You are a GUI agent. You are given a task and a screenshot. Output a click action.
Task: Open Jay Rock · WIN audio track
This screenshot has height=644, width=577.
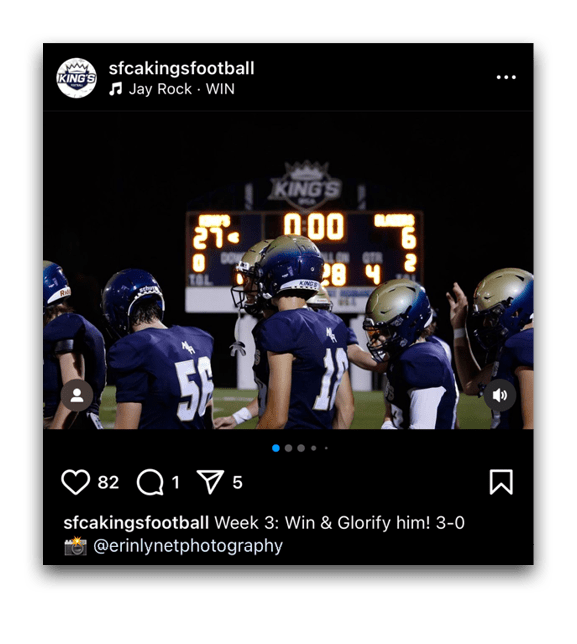click(x=182, y=89)
